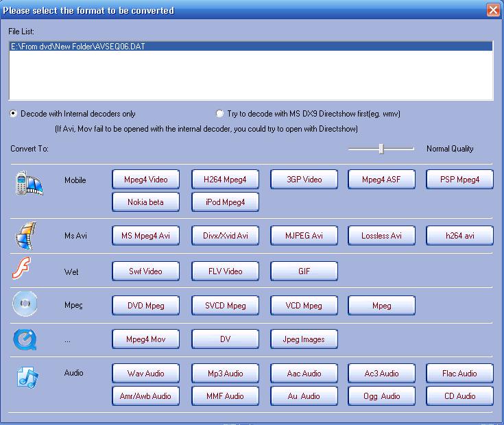The image size is (504, 425).
Task: Convert to Wav Audio
Action: click(x=145, y=374)
